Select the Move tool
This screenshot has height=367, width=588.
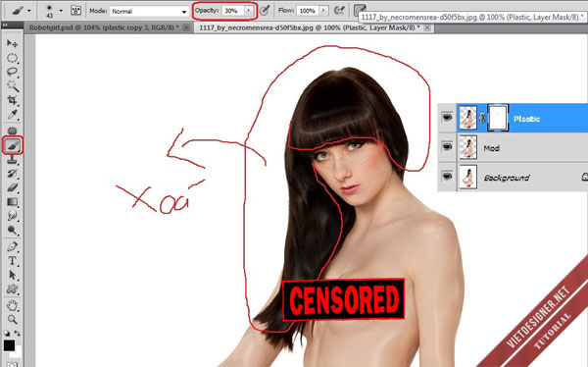coord(12,43)
